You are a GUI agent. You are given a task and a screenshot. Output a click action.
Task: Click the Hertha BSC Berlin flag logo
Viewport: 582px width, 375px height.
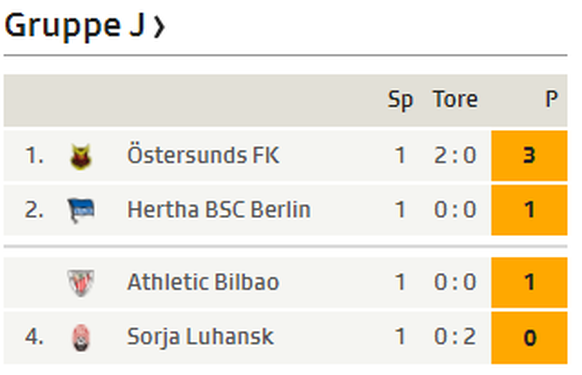tap(81, 210)
